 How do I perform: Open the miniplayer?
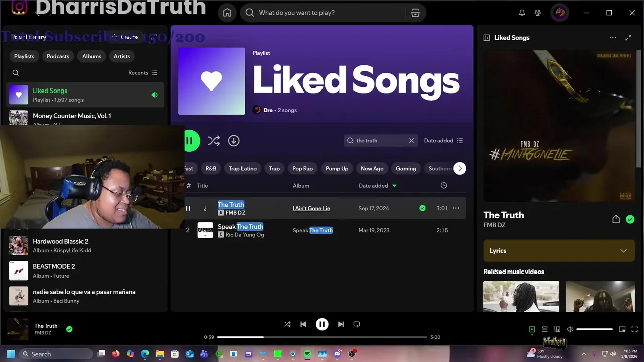(622, 329)
